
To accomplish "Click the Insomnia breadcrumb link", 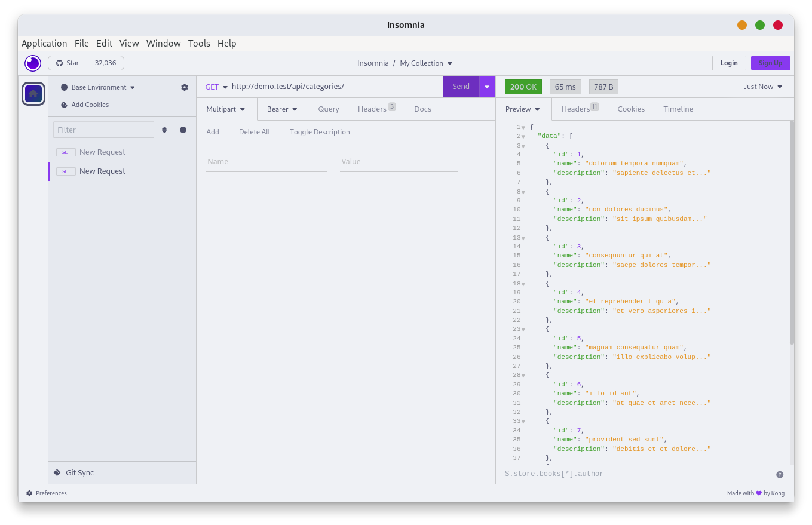I will coord(373,63).
